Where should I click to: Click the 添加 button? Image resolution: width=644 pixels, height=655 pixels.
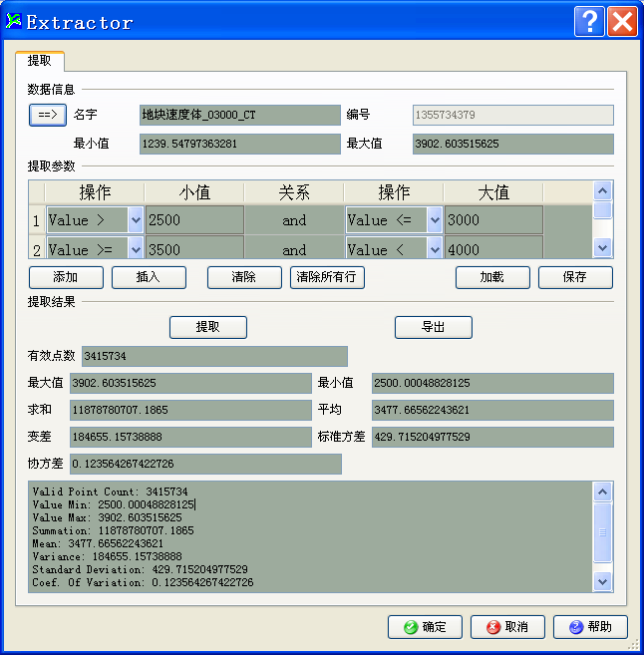66,277
